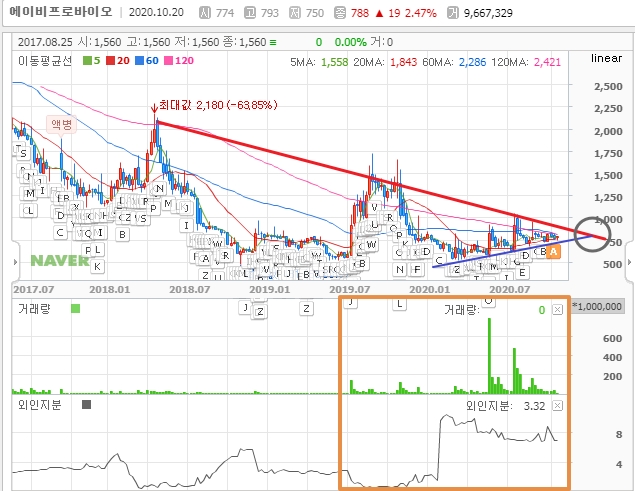Click the V marker beside the mid-2019 candles

(374, 207)
